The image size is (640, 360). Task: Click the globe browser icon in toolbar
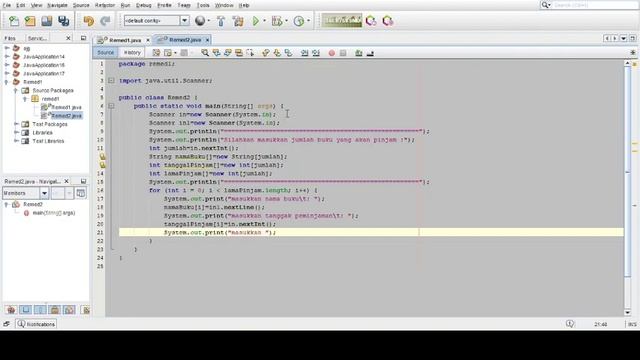(x=200, y=21)
